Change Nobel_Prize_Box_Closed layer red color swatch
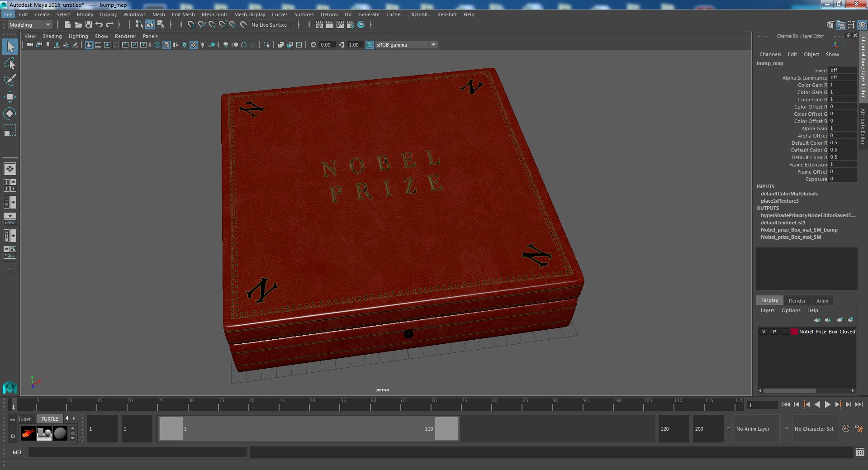 pos(794,332)
